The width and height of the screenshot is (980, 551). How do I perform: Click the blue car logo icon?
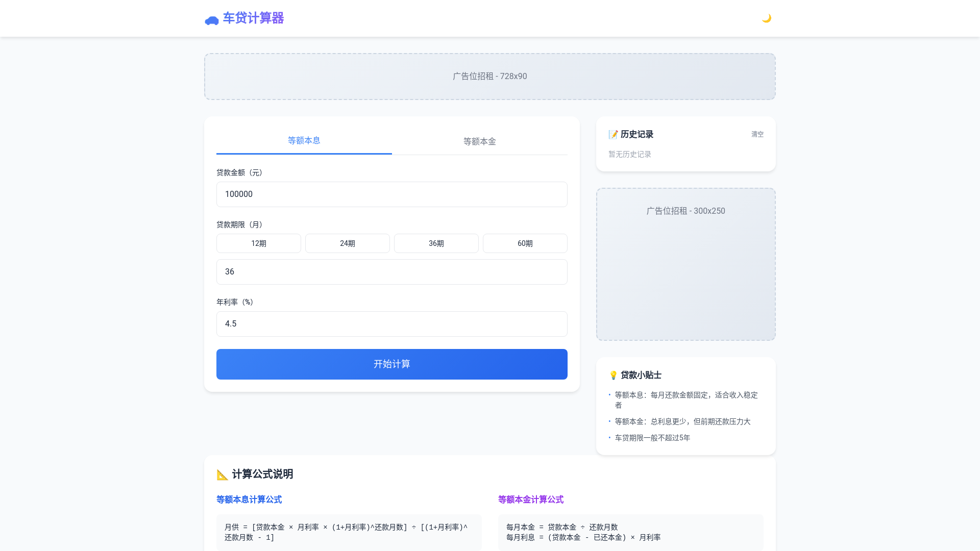212,20
